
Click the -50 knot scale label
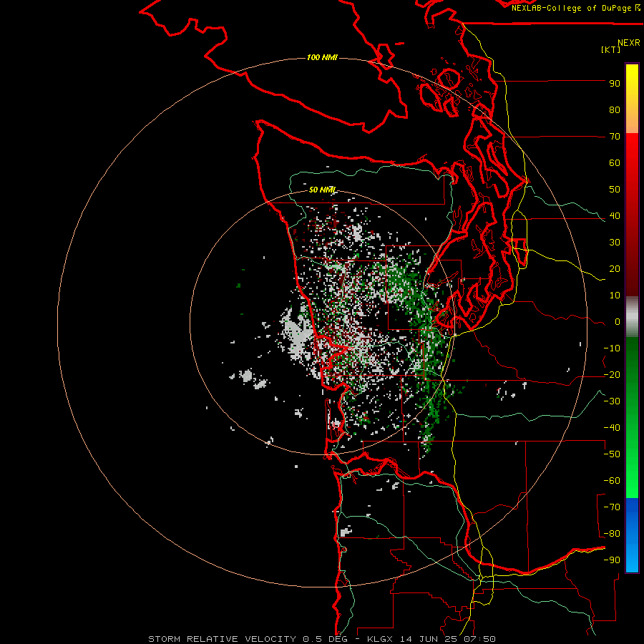[612, 454]
